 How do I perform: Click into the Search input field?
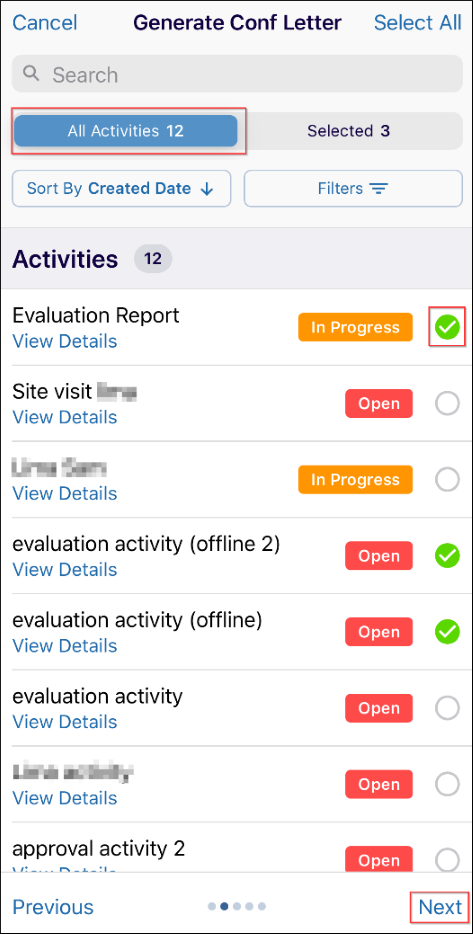point(237,74)
